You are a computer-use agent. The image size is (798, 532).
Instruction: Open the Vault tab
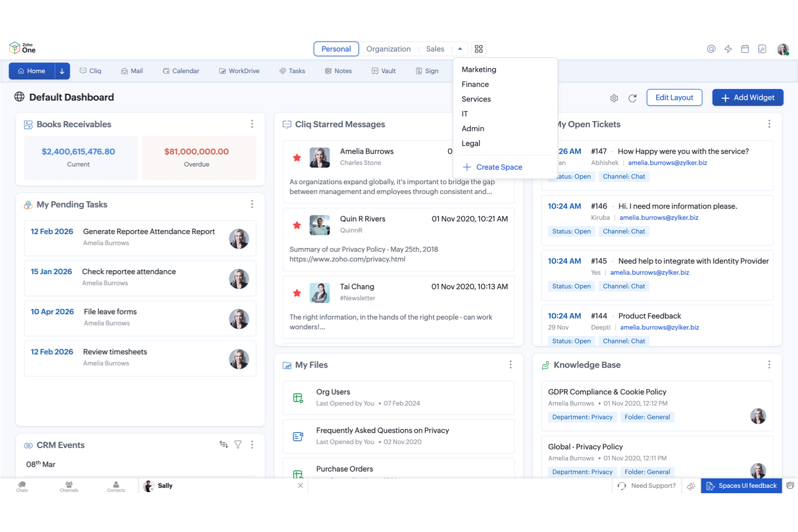(x=384, y=71)
